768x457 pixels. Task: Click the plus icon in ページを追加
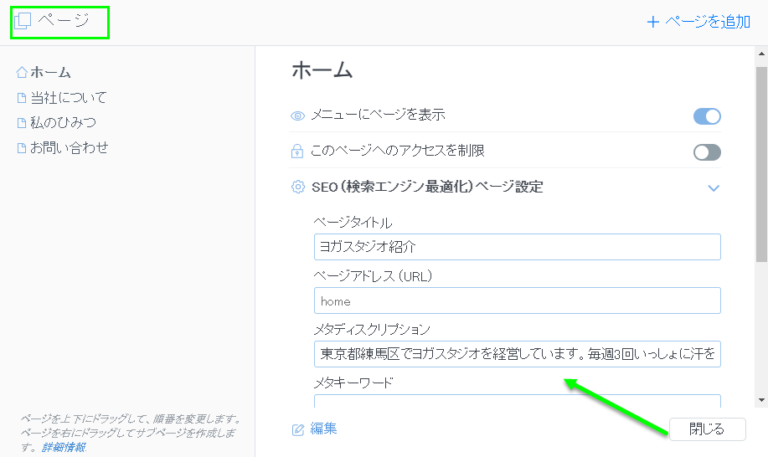pyautogui.click(x=653, y=22)
